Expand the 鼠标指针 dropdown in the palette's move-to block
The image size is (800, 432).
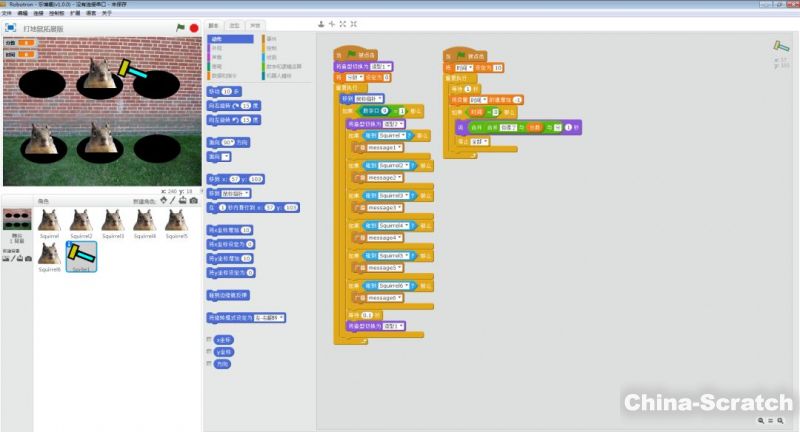[x=247, y=193]
